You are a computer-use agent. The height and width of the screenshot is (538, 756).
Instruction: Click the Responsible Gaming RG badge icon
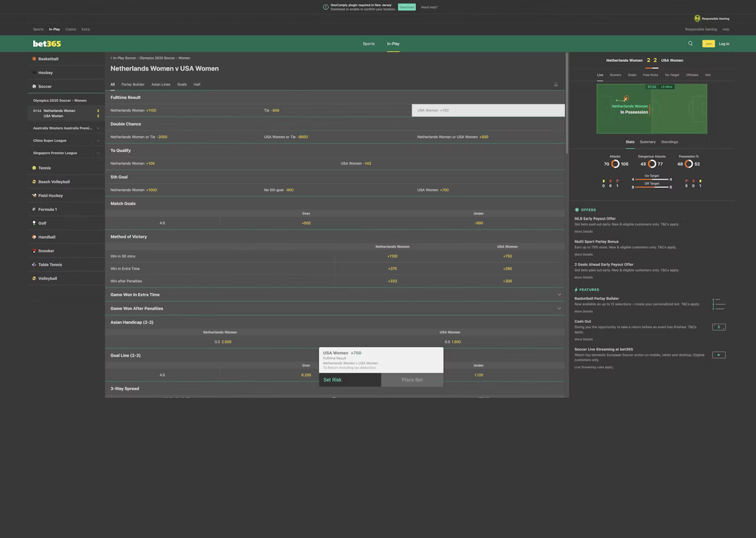[x=698, y=18]
